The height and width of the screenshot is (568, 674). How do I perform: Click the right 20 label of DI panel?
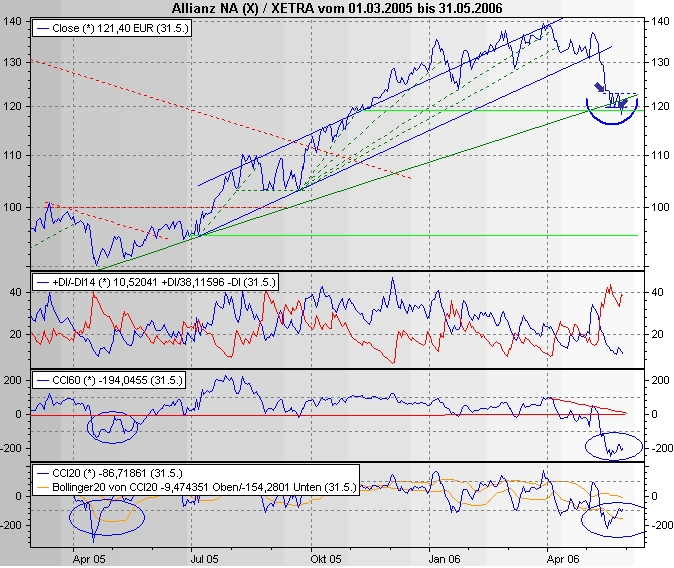(657, 334)
